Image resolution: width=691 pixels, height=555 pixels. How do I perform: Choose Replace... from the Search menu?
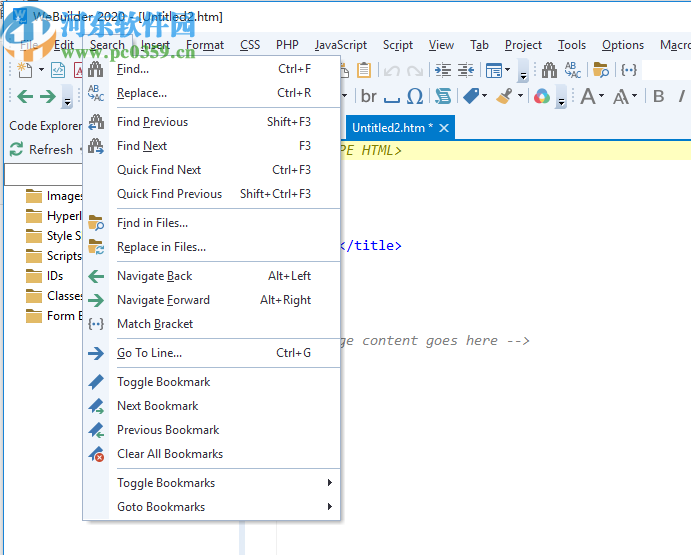tap(212, 93)
